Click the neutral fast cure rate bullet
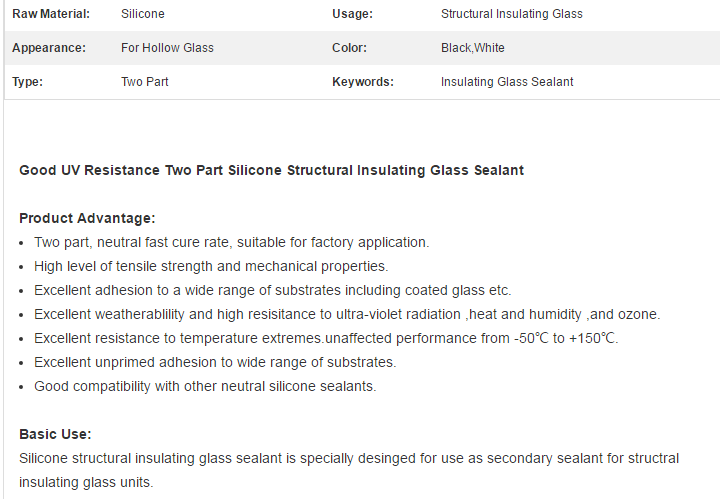 click(x=231, y=242)
